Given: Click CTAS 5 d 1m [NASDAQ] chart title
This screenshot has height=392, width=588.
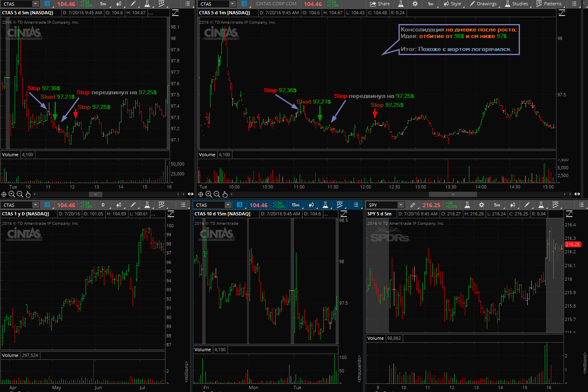Looking at the screenshot, I should [x=224, y=13].
